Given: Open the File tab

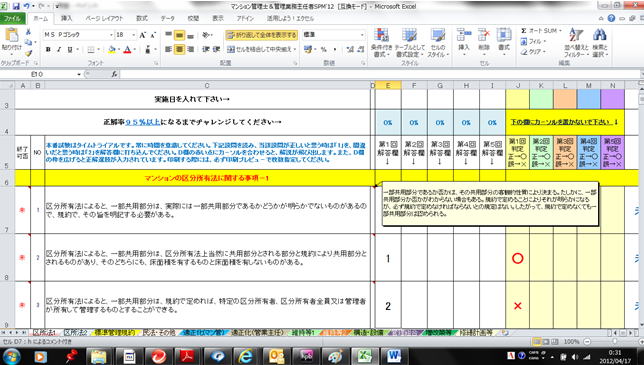Looking at the screenshot, I should [x=13, y=18].
